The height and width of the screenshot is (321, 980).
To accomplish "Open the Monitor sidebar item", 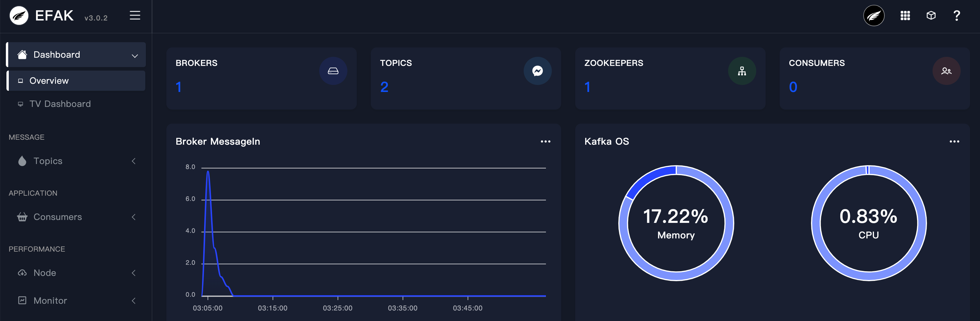I will [50, 301].
